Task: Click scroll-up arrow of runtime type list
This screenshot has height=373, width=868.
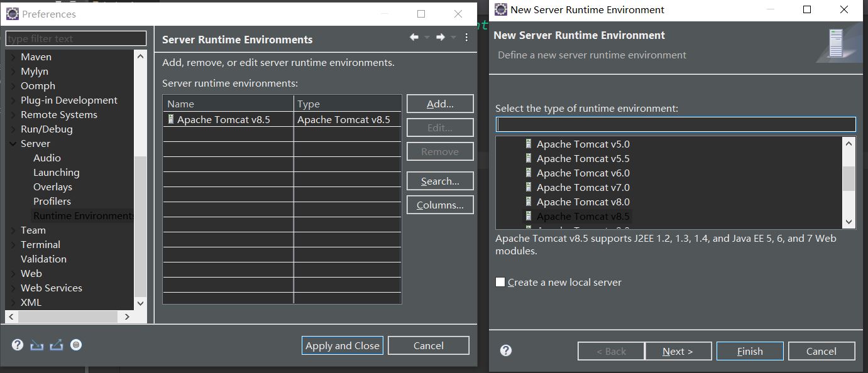Action: point(849,144)
